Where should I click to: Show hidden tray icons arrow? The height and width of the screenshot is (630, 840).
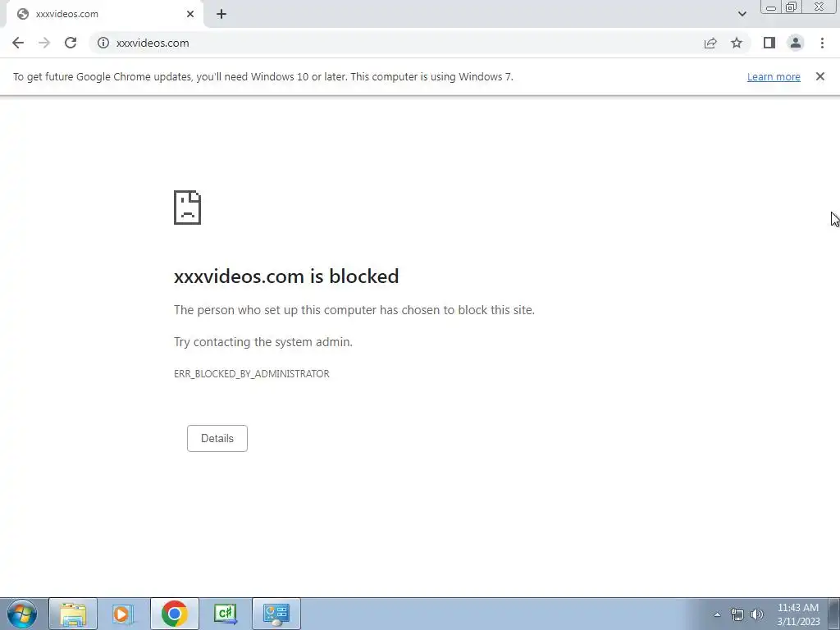(x=717, y=615)
